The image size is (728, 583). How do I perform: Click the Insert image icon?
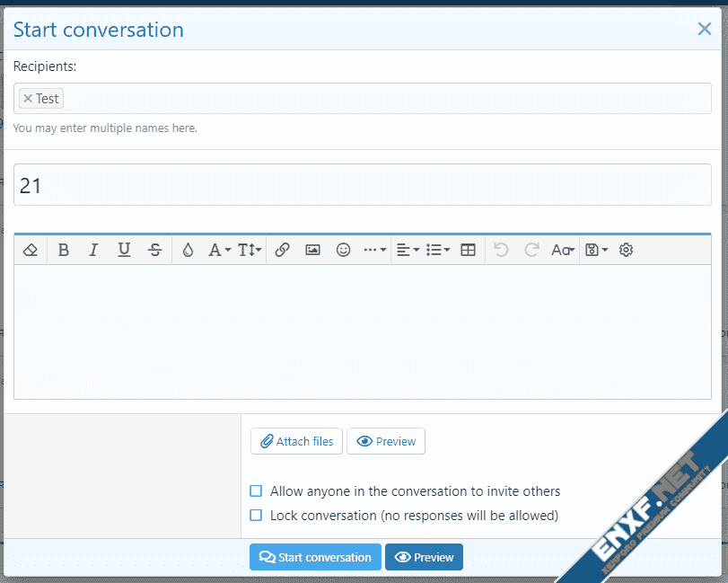point(312,251)
